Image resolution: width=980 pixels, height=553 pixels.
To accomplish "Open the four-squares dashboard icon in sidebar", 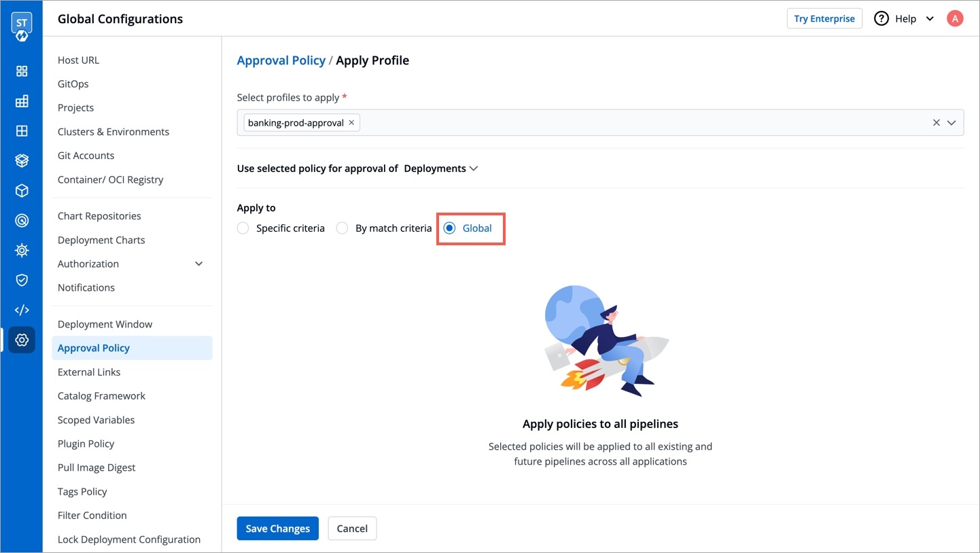I will coord(22,71).
